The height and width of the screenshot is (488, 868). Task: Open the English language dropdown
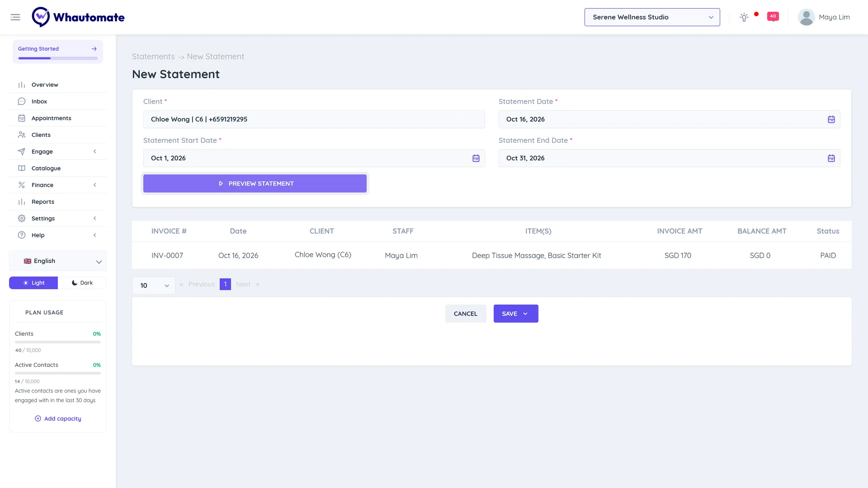[x=58, y=261]
